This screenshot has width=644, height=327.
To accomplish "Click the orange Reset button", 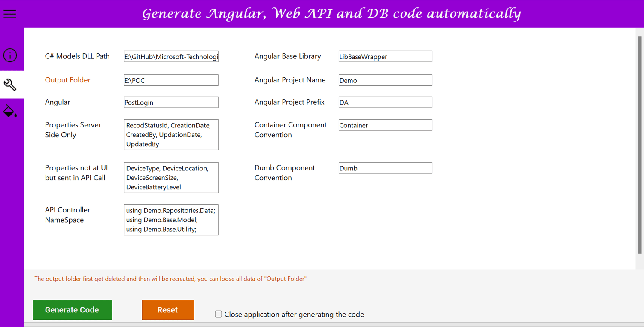I will click(168, 310).
